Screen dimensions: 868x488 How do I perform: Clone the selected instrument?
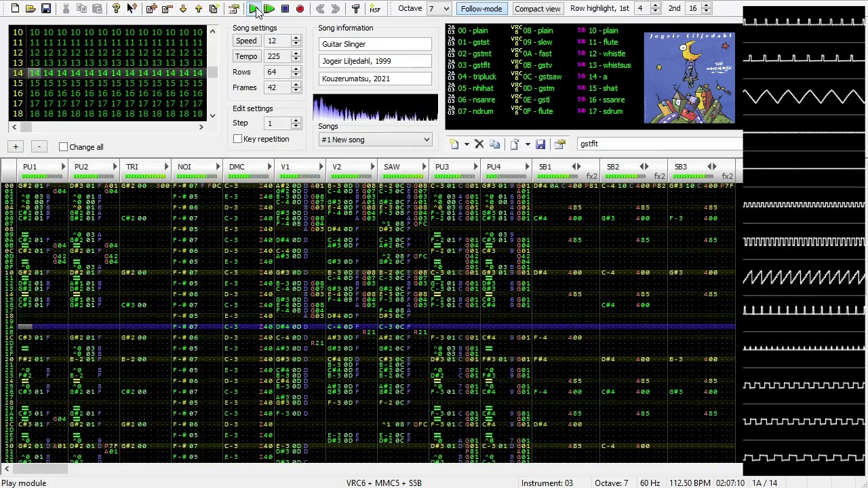tap(494, 144)
